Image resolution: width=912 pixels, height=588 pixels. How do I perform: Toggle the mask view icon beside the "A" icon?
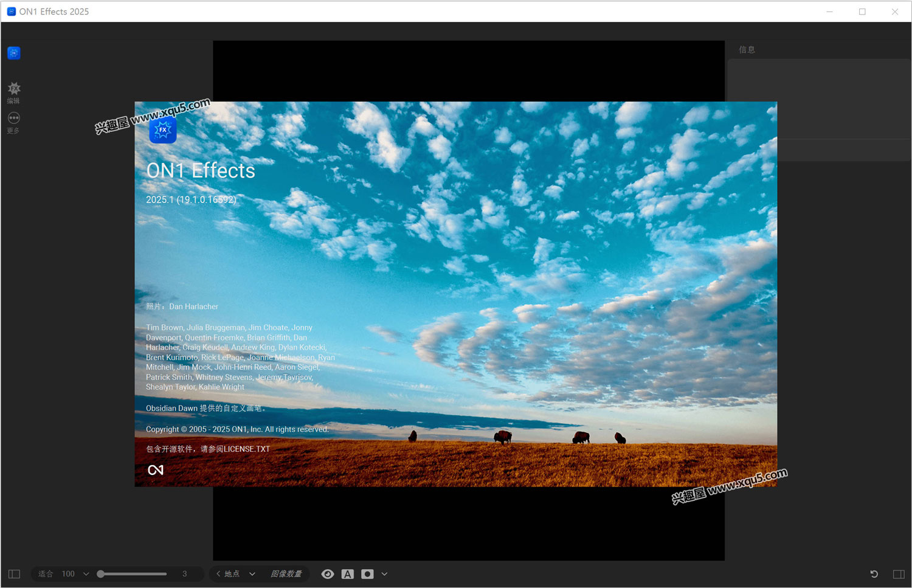pos(367,574)
